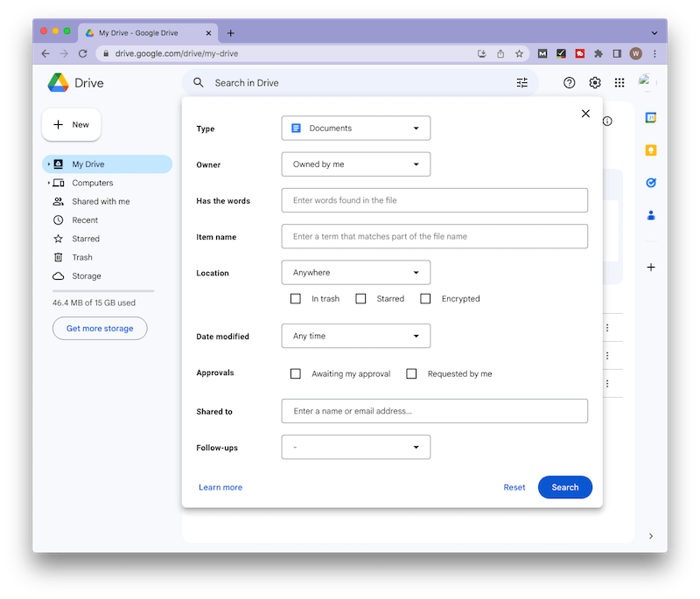Click the Learn more link

220,487
